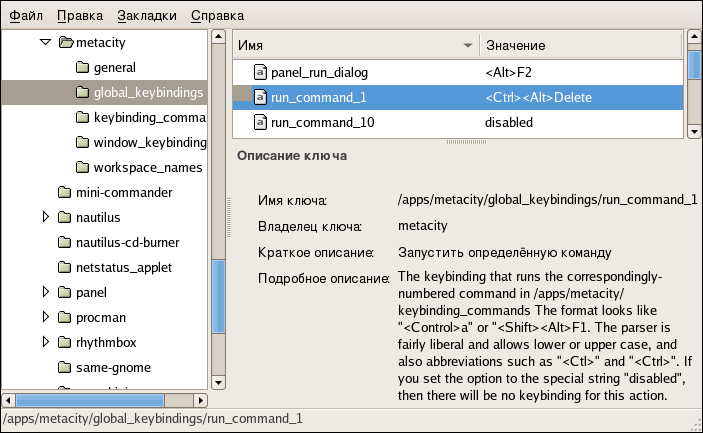The image size is (703, 433).
Task: Expand the panel tree node
Action: [x=45, y=292]
